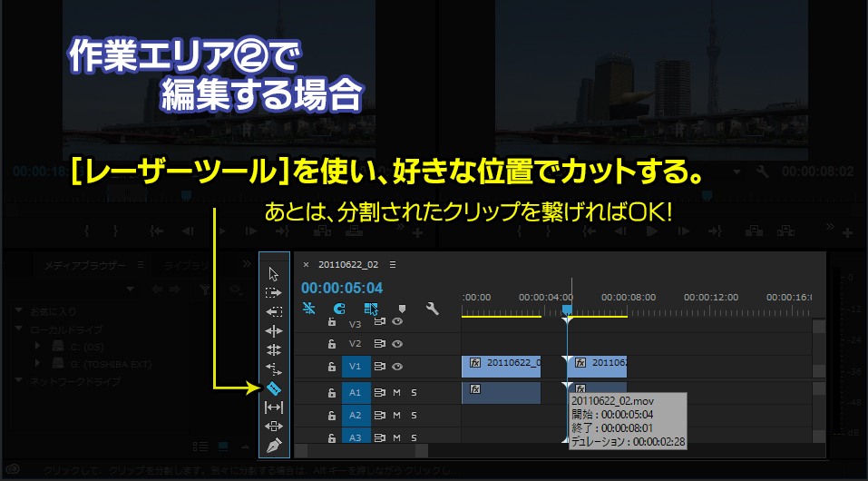
Task: Select the Pen tool
Action: tap(274, 445)
